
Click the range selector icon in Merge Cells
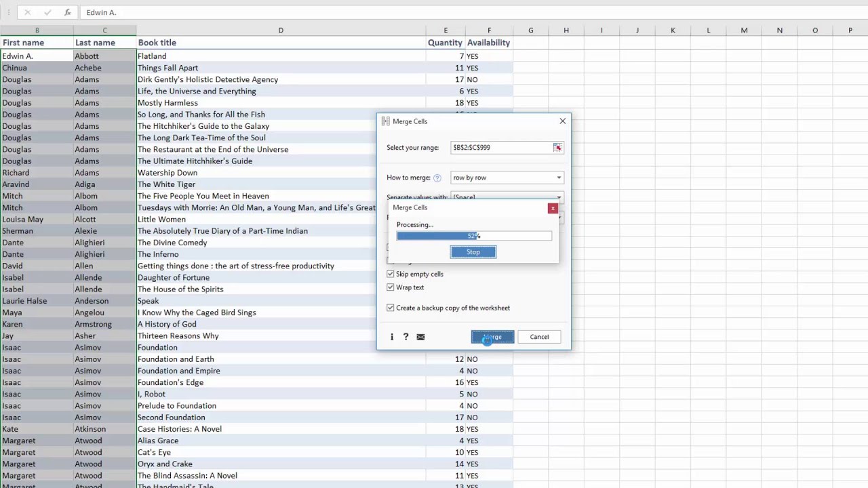click(557, 148)
